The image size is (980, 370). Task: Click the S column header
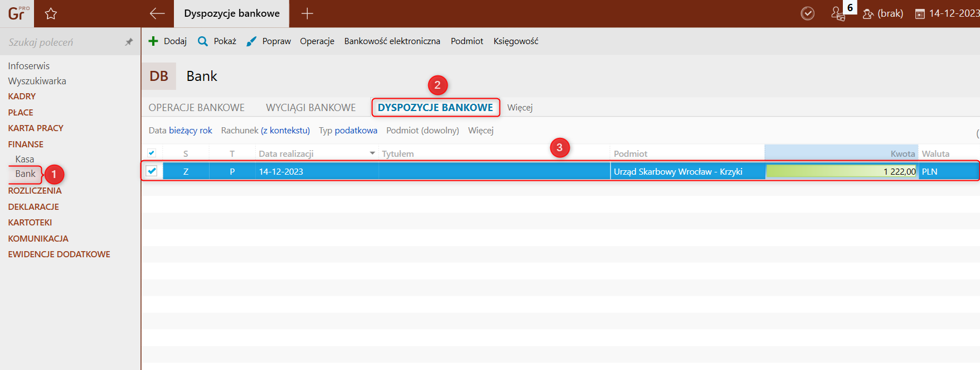click(x=186, y=153)
